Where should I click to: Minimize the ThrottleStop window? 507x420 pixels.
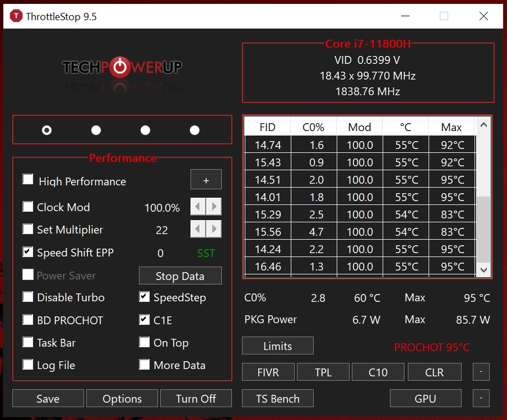tap(405, 16)
